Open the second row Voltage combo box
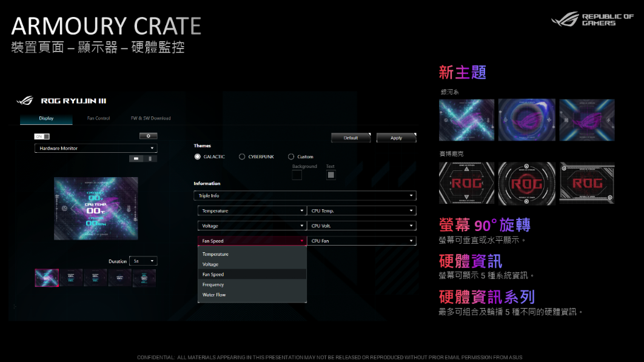The image size is (644, 362). pos(252,226)
